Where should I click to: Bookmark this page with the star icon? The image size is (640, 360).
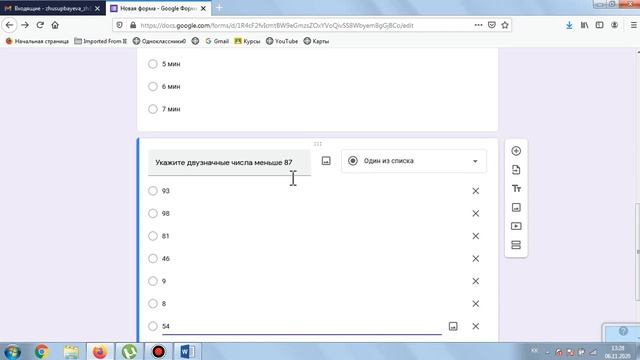click(505, 25)
